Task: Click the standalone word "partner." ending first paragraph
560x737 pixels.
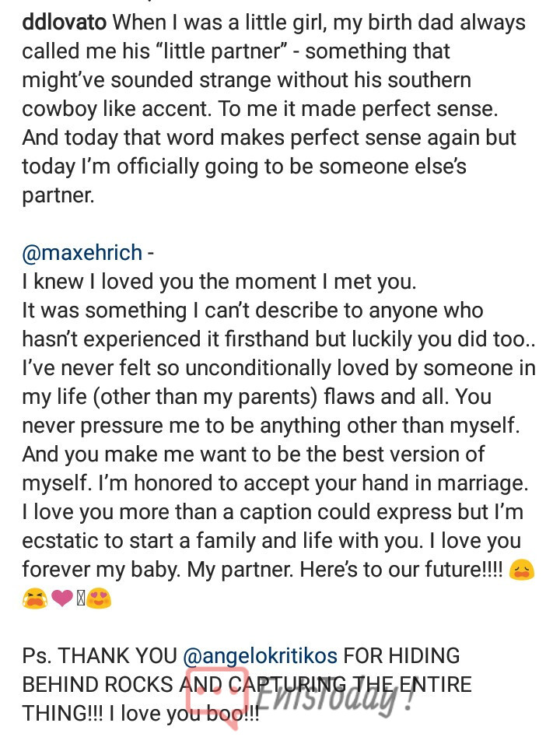Action: (x=58, y=196)
